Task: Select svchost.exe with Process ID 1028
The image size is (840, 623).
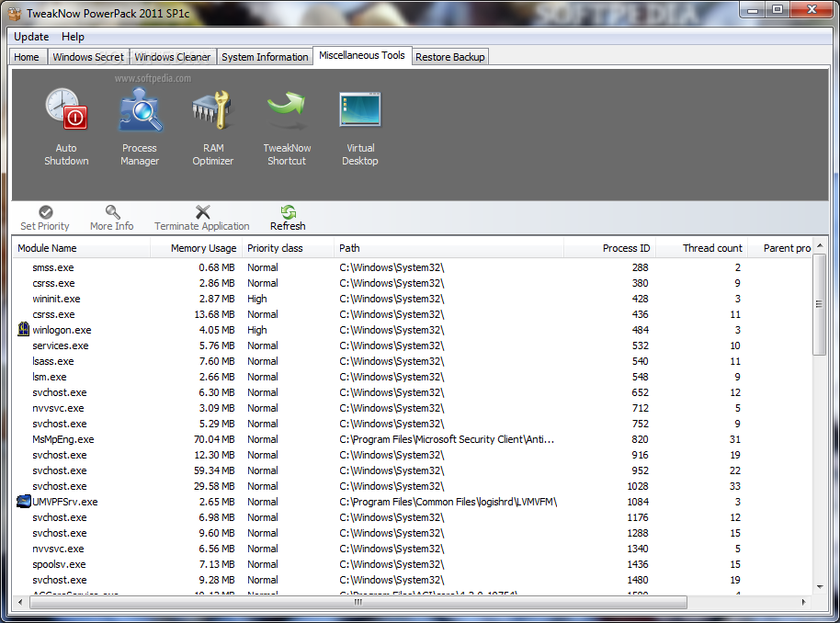Action: [413, 486]
